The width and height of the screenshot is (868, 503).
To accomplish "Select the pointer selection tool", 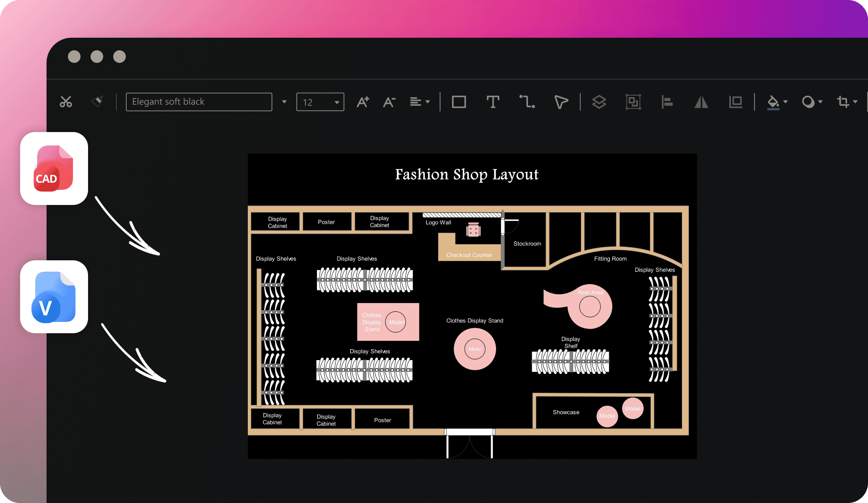I will tap(561, 102).
